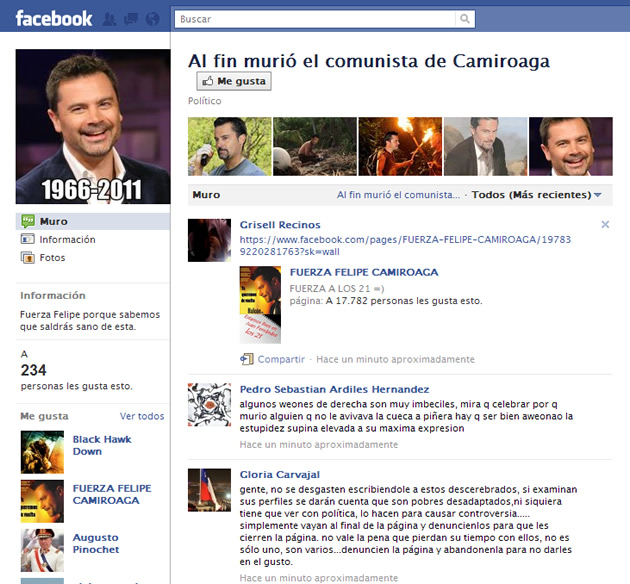Click the Facebook logo
The width and height of the screenshot is (630, 584).
pyautogui.click(x=54, y=18)
